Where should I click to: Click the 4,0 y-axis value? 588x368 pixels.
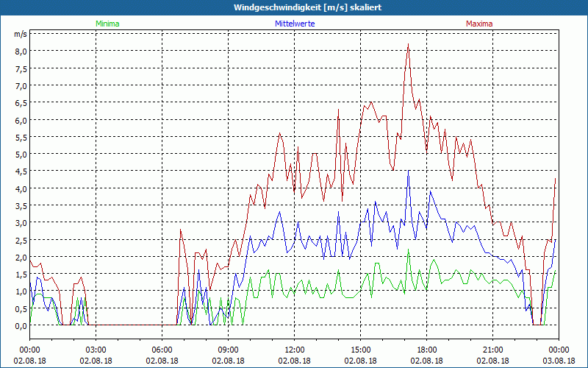pyautogui.click(x=21, y=189)
